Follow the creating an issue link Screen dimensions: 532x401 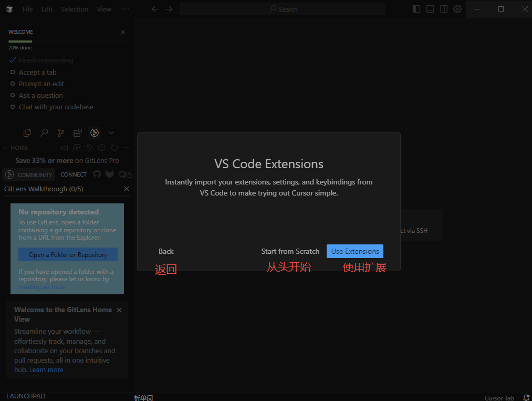[41, 287]
